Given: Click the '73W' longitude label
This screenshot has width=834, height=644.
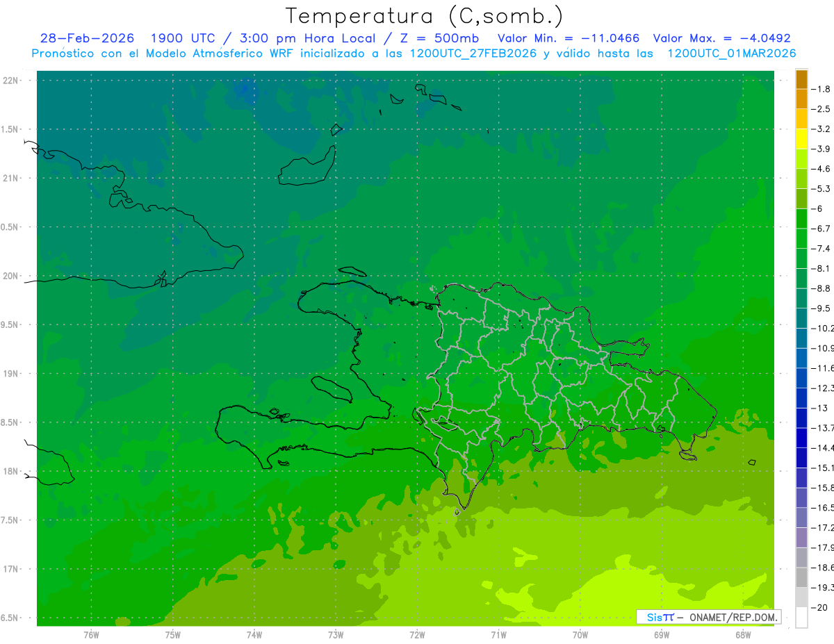Looking at the screenshot, I should click(x=336, y=635).
